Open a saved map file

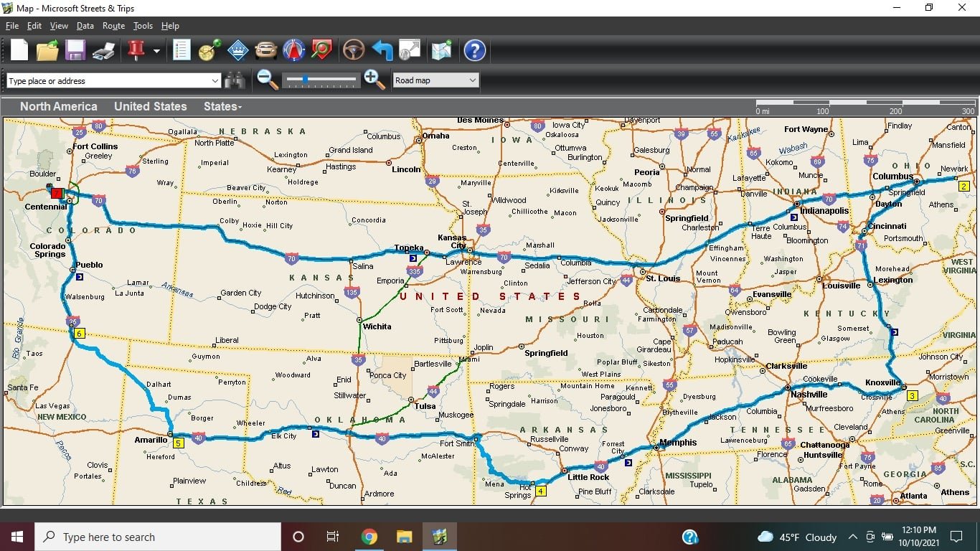tap(48, 50)
